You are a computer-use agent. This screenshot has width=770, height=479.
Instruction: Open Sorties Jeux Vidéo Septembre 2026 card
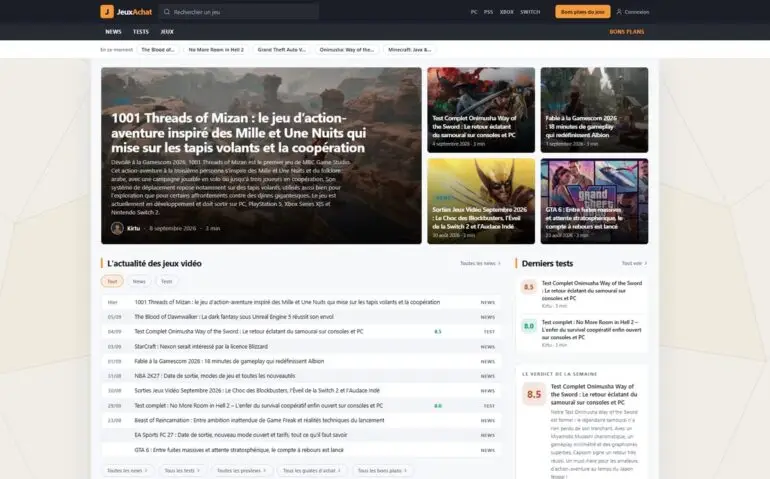(x=481, y=201)
